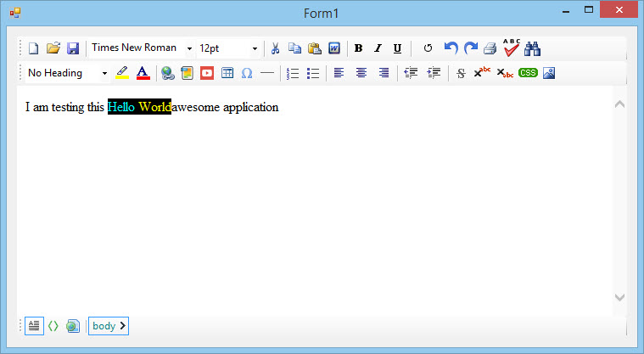Image resolution: width=644 pixels, height=354 pixels.
Task: Click scrollbar down arrow
Action: 619,297
